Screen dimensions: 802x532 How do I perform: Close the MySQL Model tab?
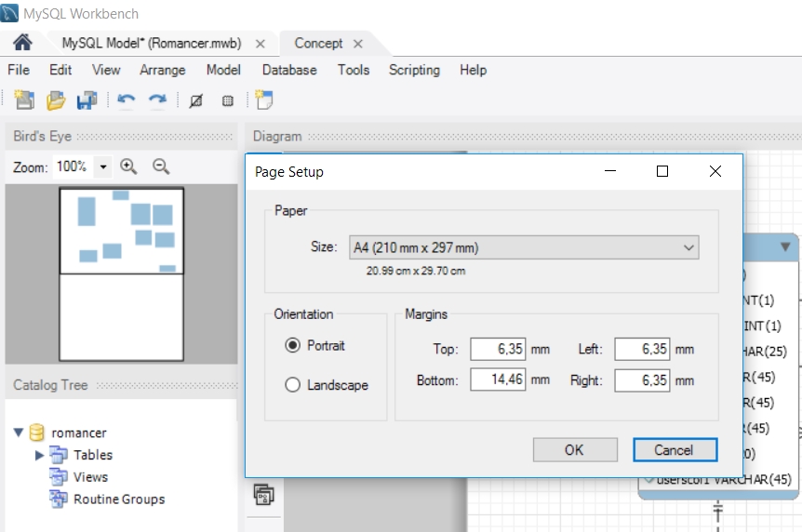coord(261,44)
